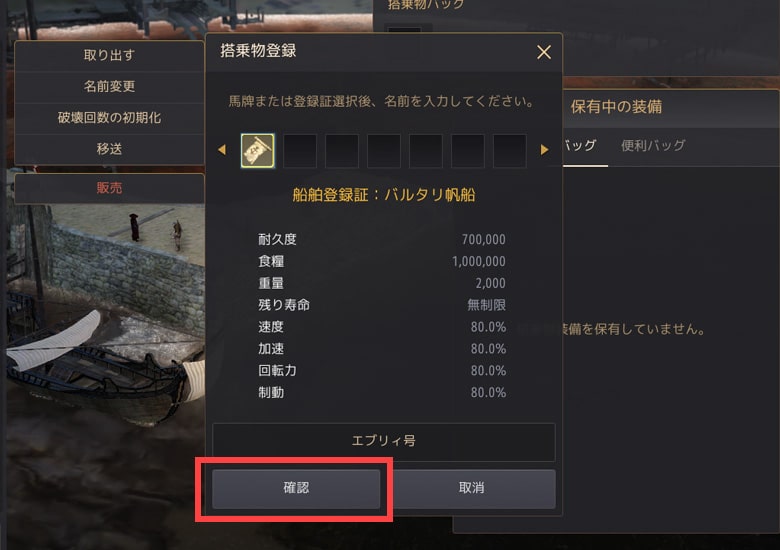Close the 搭乗物登録 dialog

[544, 52]
